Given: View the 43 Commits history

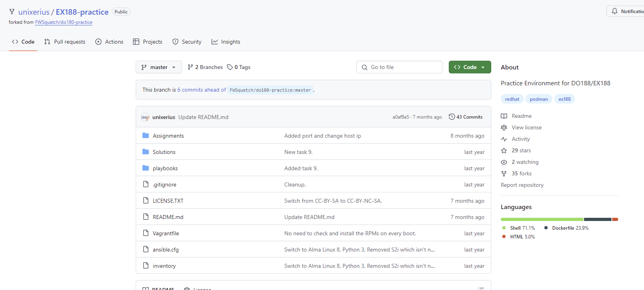Looking at the screenshot, I should point(465,117).
